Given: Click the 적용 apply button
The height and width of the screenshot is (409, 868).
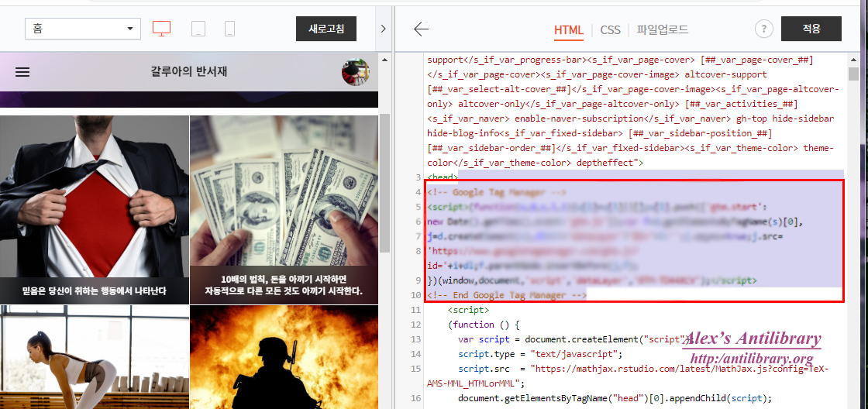Looking at the screenshot, I should 811,29.
